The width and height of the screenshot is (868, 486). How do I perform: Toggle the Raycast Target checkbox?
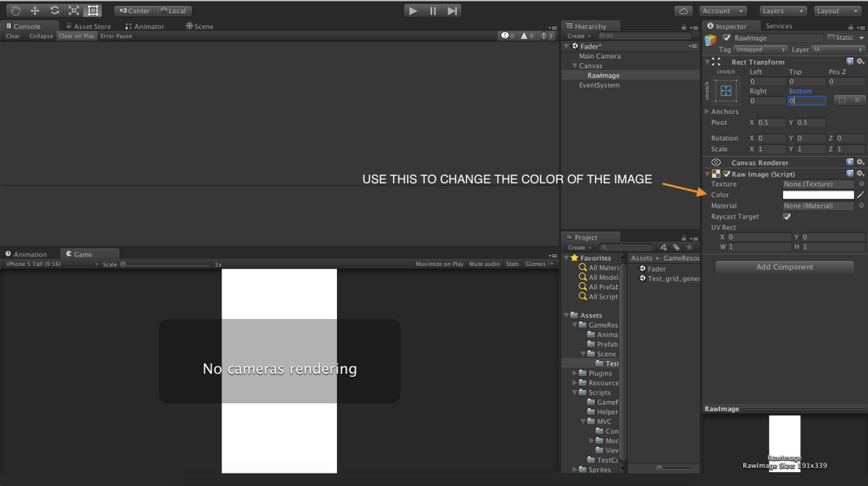tap(787, 216)
